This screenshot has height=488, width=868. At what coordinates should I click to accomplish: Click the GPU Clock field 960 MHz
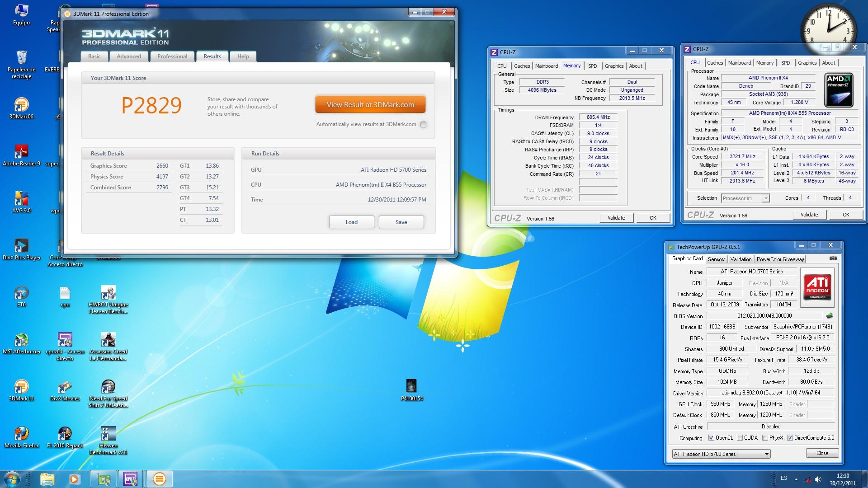pos(720,404)
